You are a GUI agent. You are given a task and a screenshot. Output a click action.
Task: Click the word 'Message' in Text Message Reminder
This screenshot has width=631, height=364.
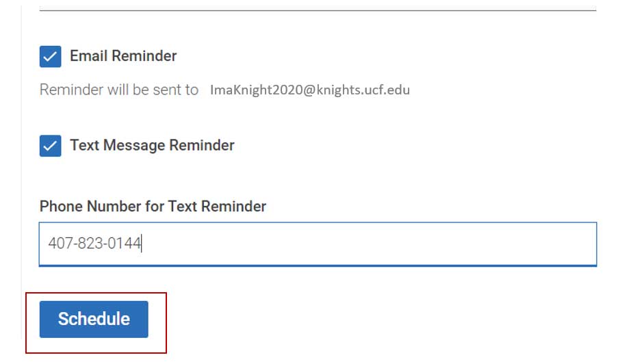134,146
